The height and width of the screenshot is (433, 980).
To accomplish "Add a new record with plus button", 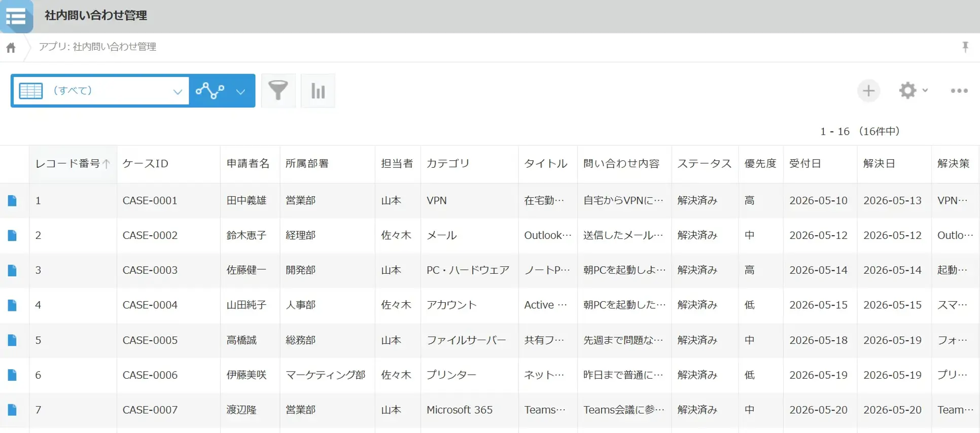I will click(868, 91).
